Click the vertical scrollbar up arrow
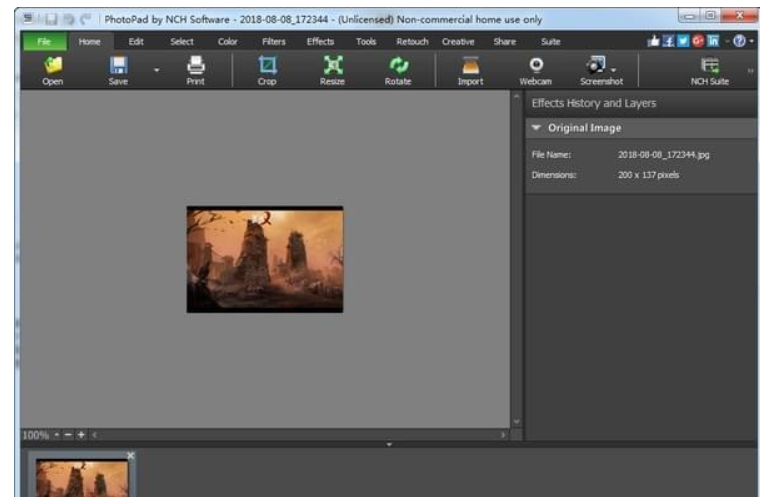The width and height of the screenshot is (760, 497). click(x=517, y=96)
